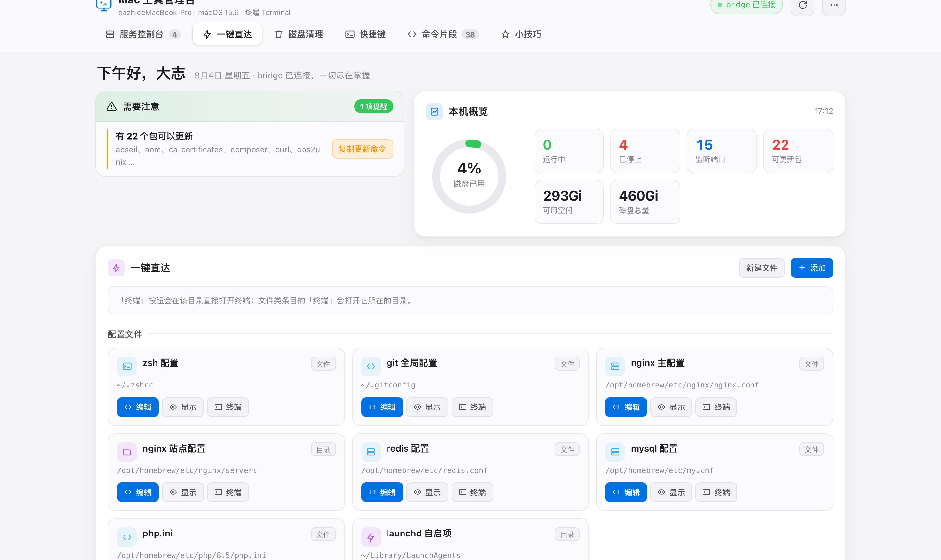Click the 15 监听端口 stat card
This screenshot has height=560, width=941.
tap(721, 151)
